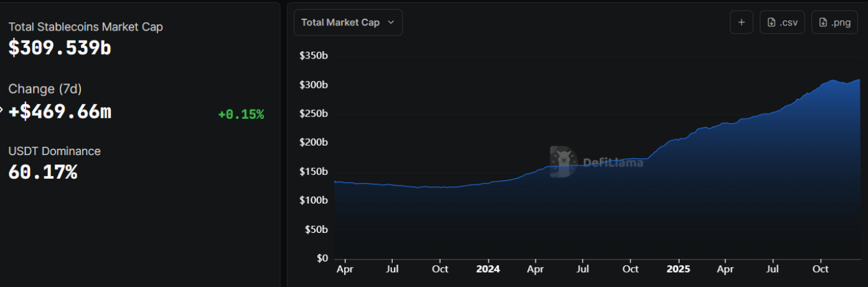This screenshot has width=868, height=287.
Task: Click the $350b label on the y-axis
Action: [x=314, y=56]
